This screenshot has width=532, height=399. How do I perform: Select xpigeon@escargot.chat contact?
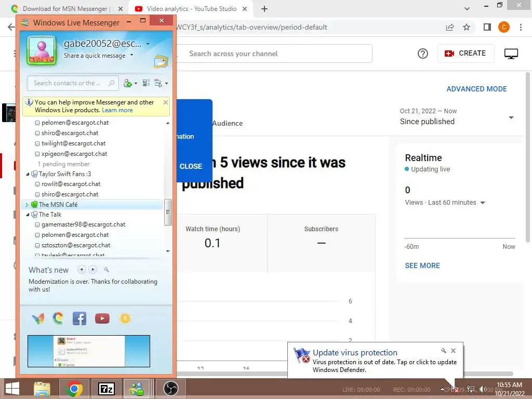click(74, 154)
